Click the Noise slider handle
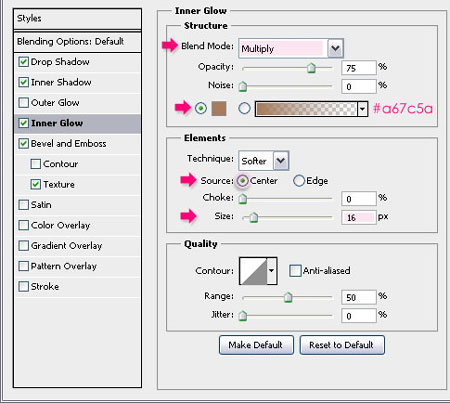 click(243, 86)
